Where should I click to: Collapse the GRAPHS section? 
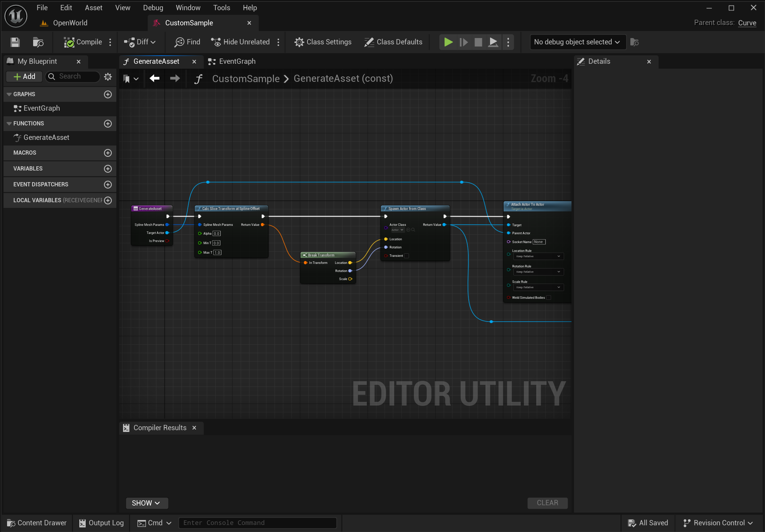click(x=9, y=94)
